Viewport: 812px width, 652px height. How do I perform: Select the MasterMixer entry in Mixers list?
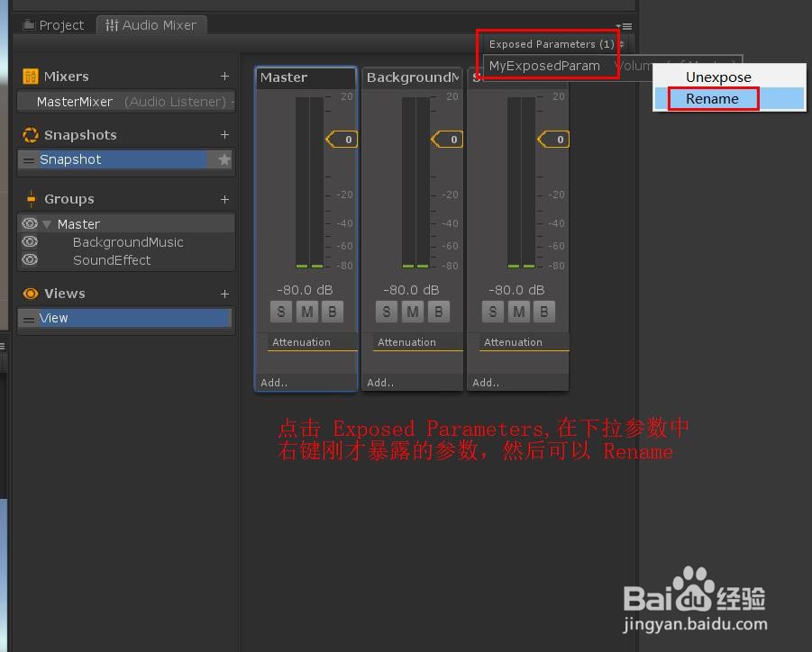[126, 102]
